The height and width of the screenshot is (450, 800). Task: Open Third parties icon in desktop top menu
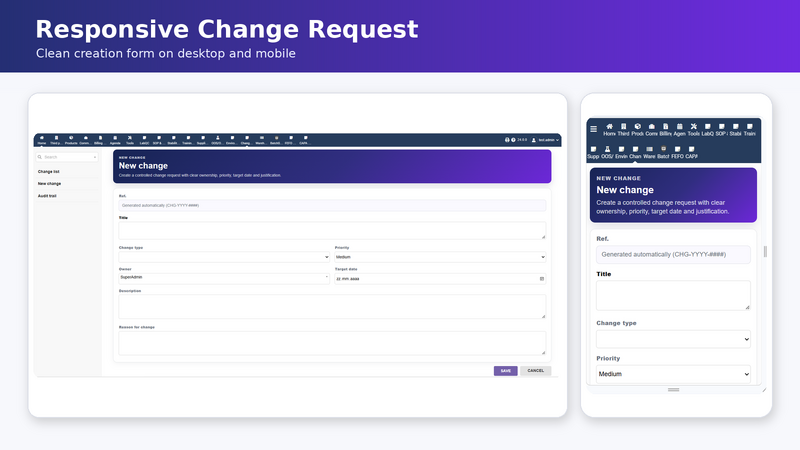(x=56, y=138)
